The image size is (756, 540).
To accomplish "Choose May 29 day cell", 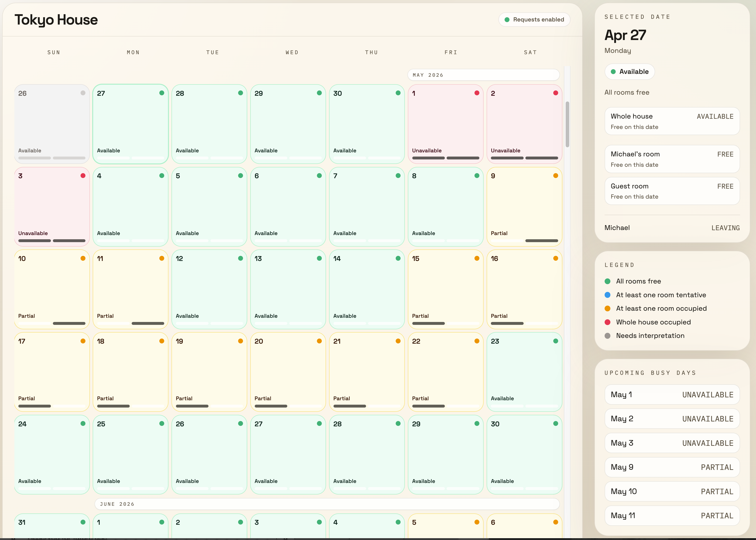I will (445, 455).
